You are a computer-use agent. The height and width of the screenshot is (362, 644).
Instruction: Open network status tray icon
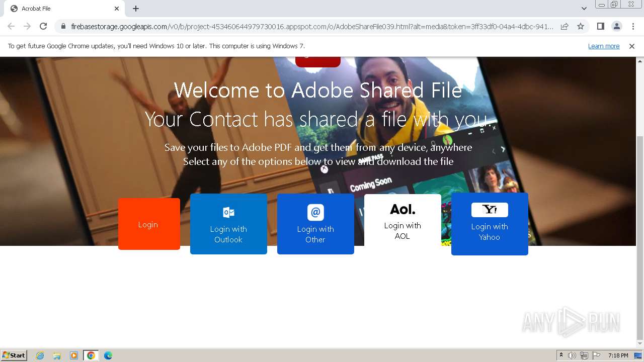coord(584,355)
